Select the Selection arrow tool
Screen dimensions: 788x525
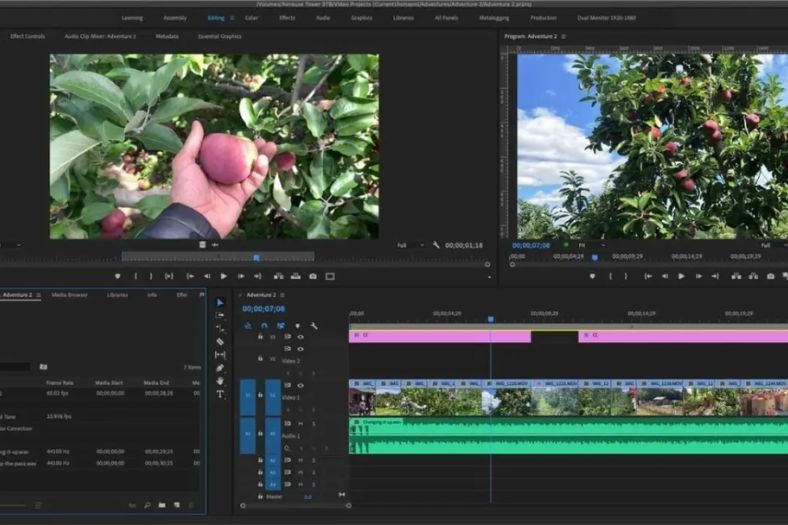(220, 303)
